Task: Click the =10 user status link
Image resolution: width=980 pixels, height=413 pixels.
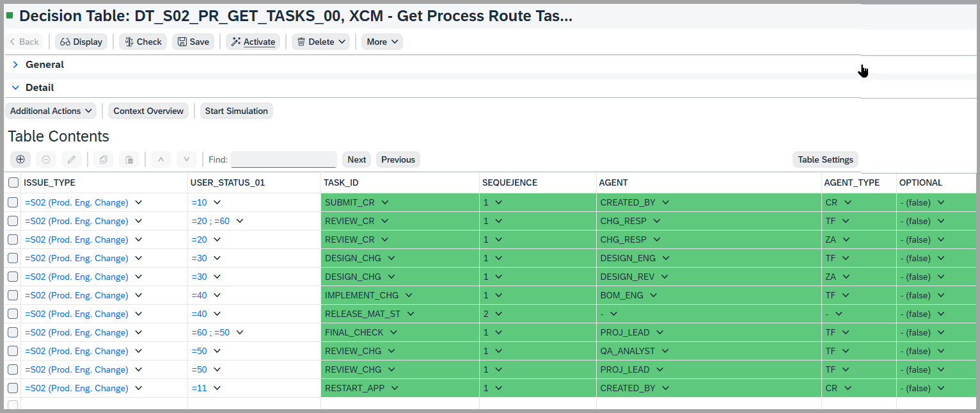Action: tap(199, 202)
